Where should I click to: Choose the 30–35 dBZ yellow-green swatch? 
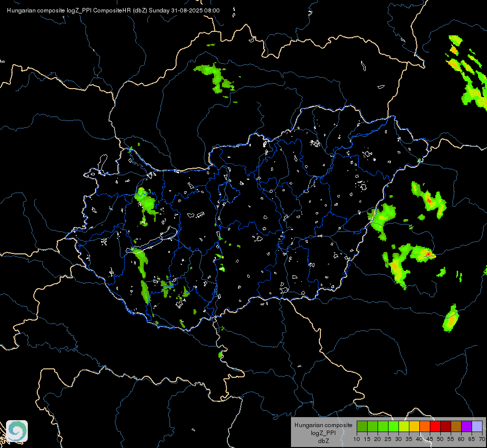[404, 426]
